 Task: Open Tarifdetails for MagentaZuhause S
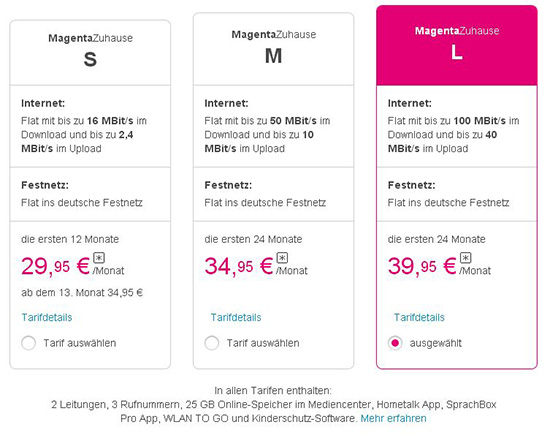[x=47, y=317]
